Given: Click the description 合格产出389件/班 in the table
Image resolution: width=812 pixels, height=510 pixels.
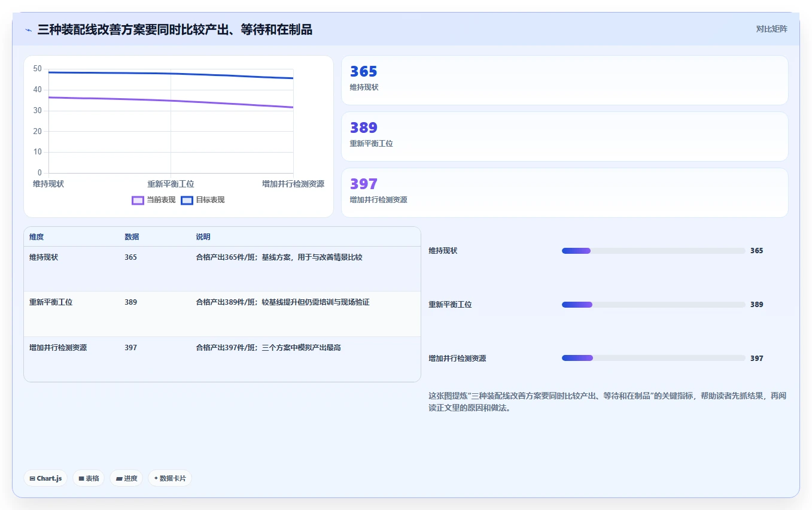Looking at the screenshot, I should point(282,302).
